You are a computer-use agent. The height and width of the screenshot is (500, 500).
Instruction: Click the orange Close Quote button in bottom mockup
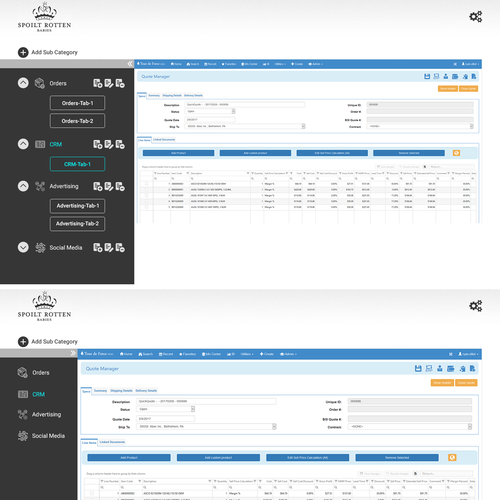tap(466, 383)
